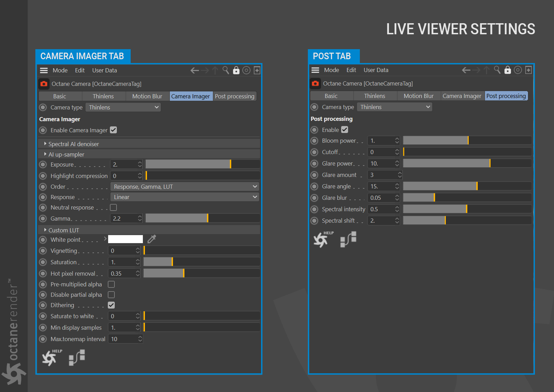Open Basic tab in Camera Imager panel

pos(60,96)
